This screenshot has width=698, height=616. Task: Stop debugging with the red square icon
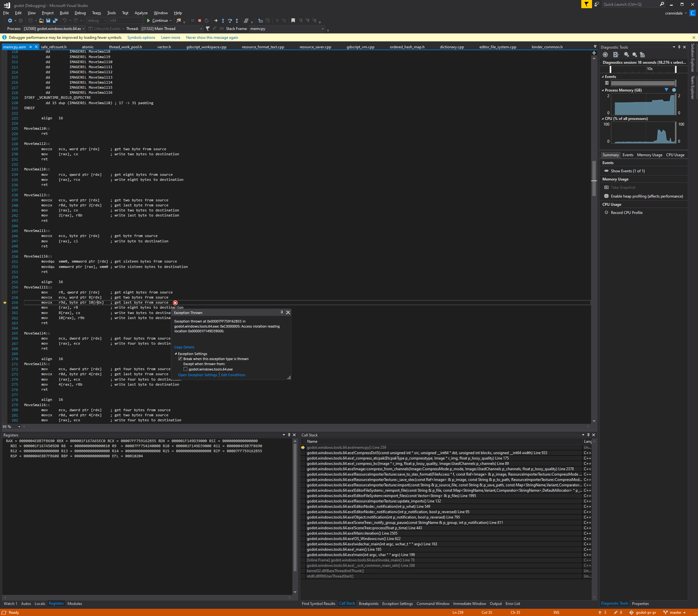(199, 21)
